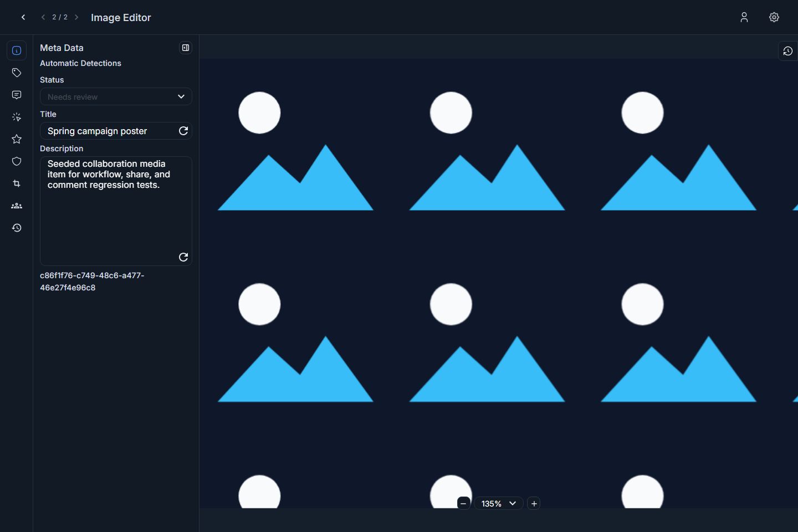Screen dimensions: 798x532
Task: Select the Meta Data info sidebar icon
Action: click(17, 50)
